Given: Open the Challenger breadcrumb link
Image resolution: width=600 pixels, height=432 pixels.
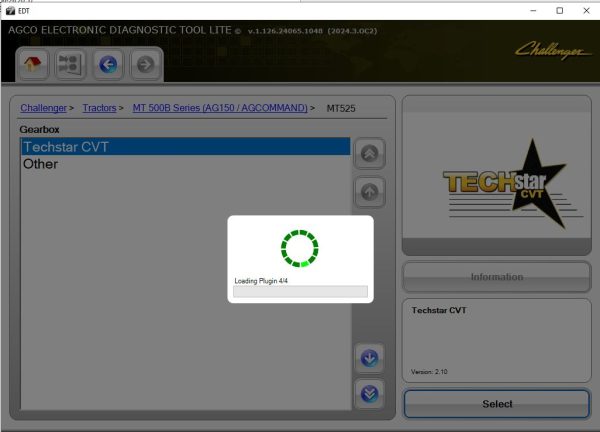Looking at the screenshot, I should click(43, 108).
